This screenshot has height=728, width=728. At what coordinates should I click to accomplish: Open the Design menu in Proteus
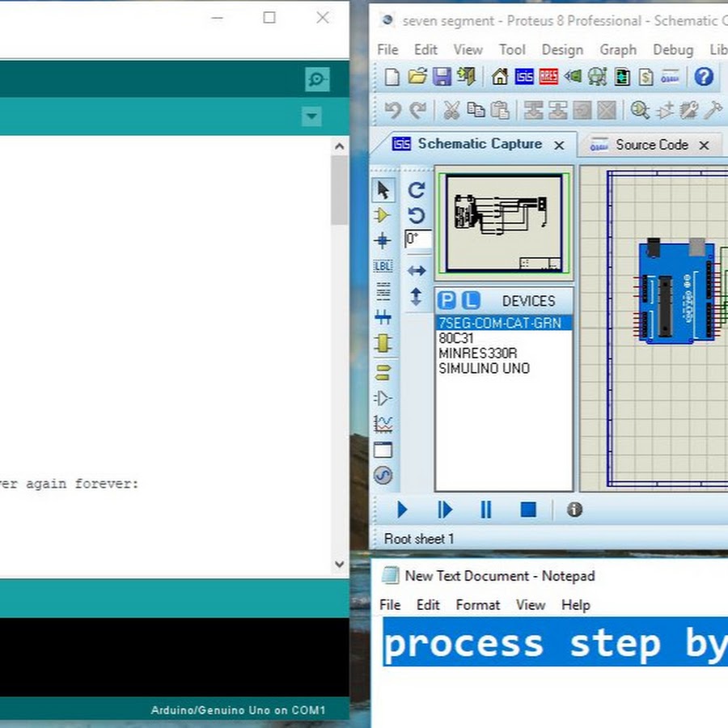tap(562, 49)
